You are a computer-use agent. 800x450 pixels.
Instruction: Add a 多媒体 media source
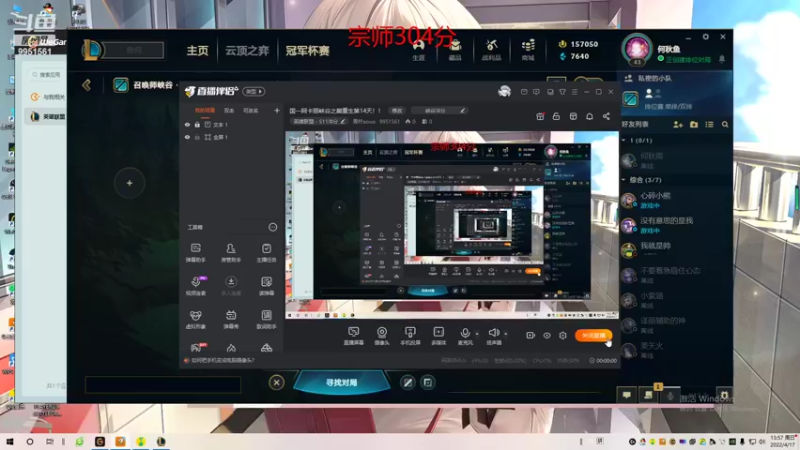(x=438, y=336)
